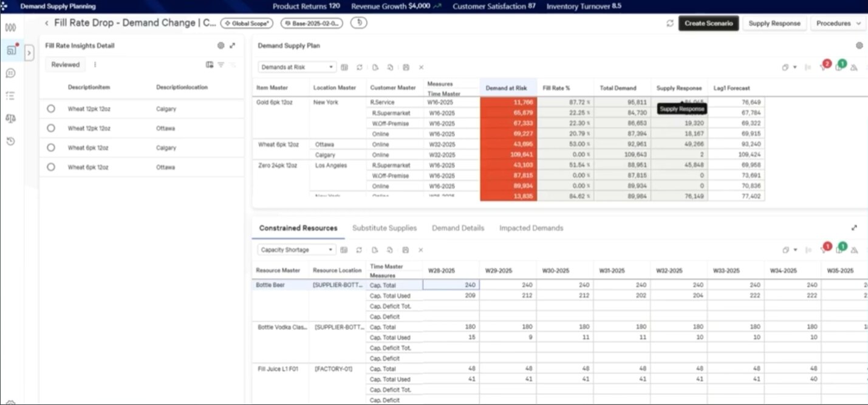Click the refresh icon beside Create Scenario
Viewport: 868px width, 405px height.
(669, 24)
